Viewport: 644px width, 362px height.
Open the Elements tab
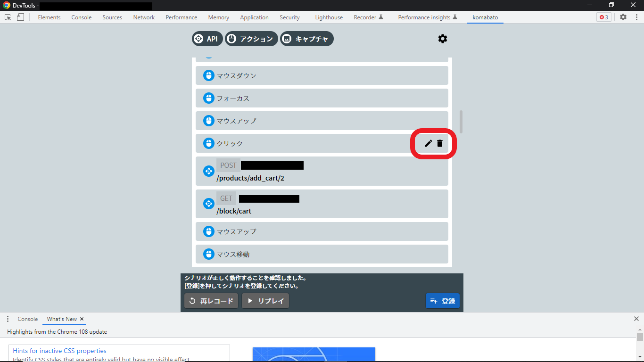click(x=49, y=17)
